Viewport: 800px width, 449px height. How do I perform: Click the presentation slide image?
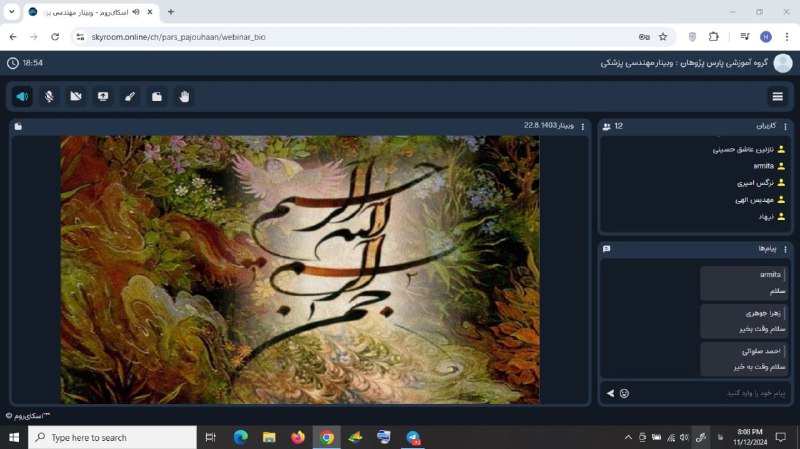(x=300, y=269)
